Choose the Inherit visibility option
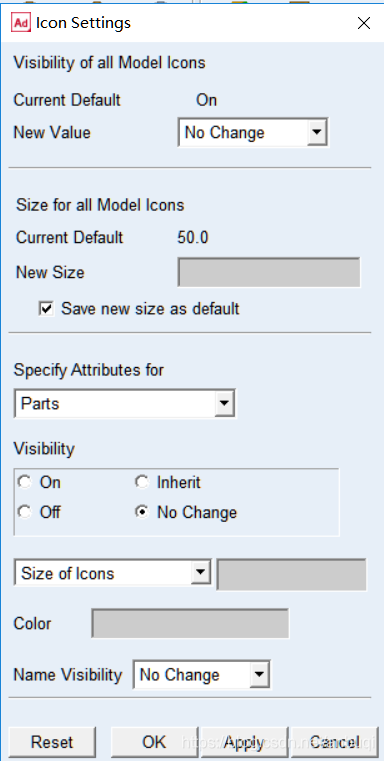This screenshot has height=761, width=384. coord(142,482)
